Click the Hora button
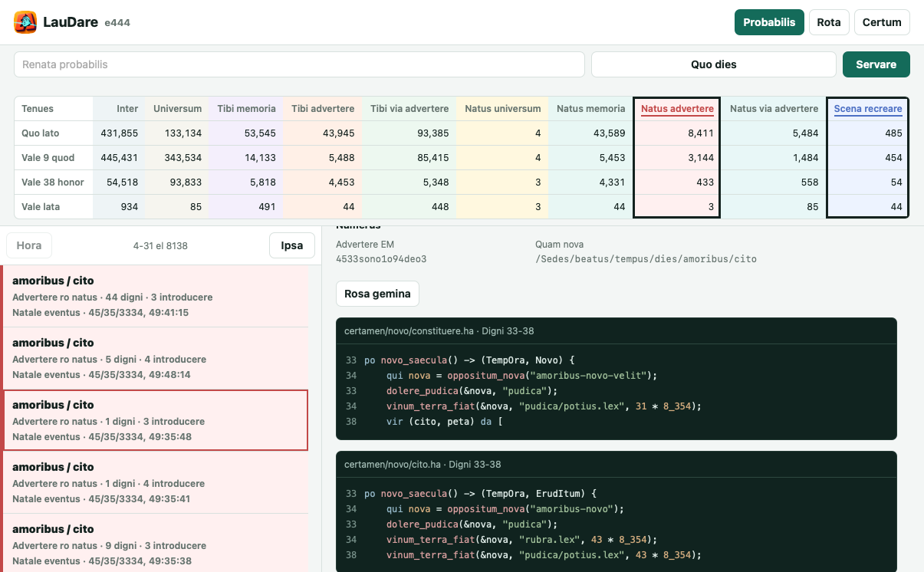This screenshot has height=572, width=924. [29, 245]
